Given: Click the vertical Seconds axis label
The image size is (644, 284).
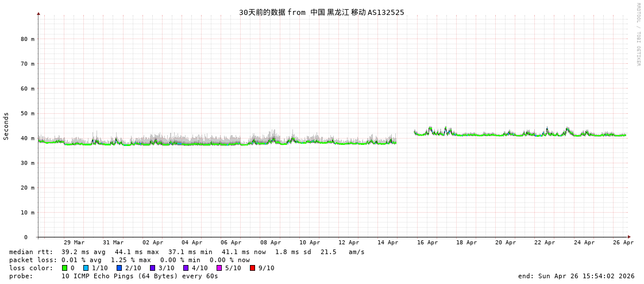Looking at the screenshot, I should (x=6, y=126).
